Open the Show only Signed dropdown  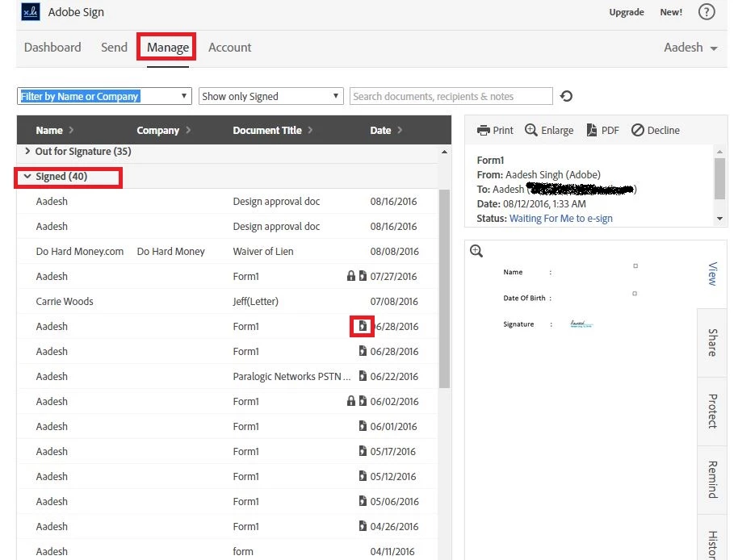pos(271,96)
